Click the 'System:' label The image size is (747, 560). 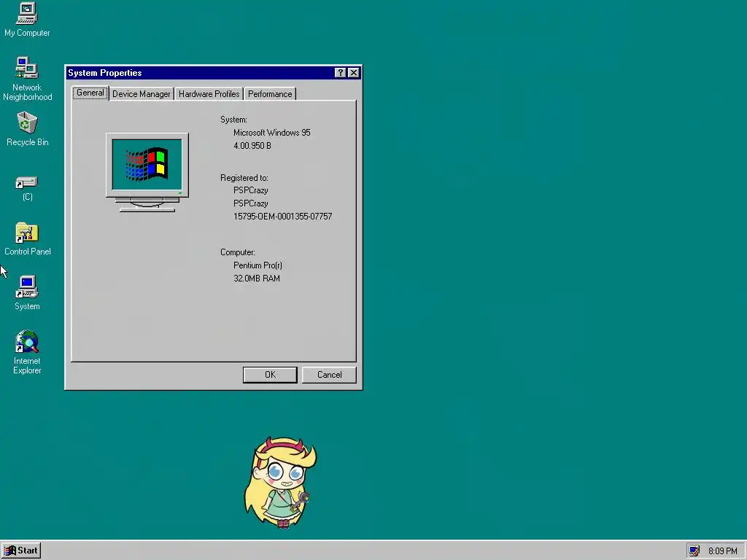coord(233,120)
